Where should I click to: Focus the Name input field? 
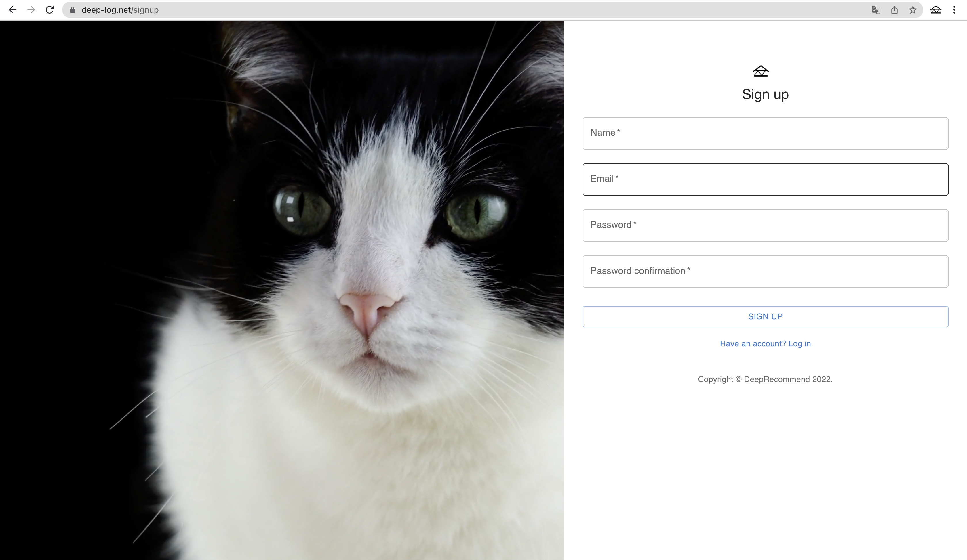[765, 133]
